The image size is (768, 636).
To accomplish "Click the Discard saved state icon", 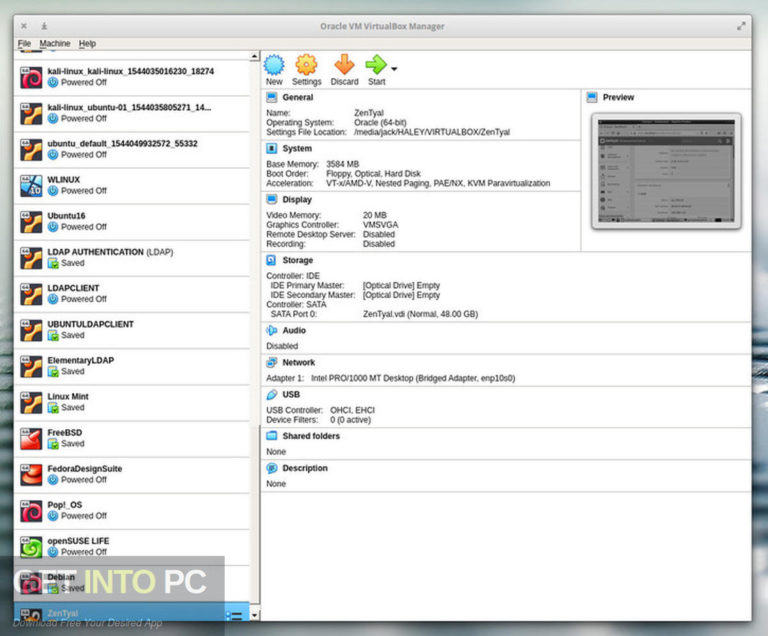I will [344, 65].
